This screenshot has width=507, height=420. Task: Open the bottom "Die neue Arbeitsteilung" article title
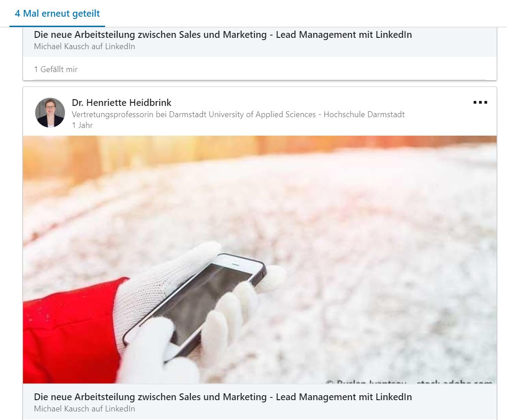[223, 397]
